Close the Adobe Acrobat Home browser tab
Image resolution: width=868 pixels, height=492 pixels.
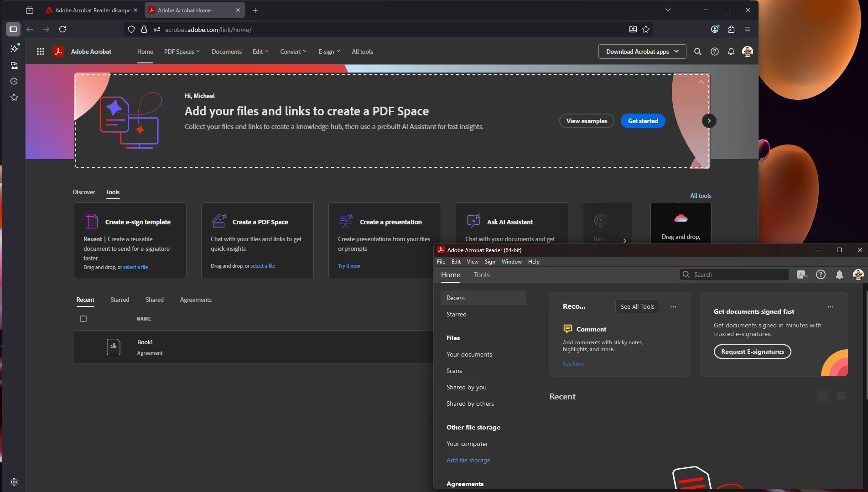238,10
